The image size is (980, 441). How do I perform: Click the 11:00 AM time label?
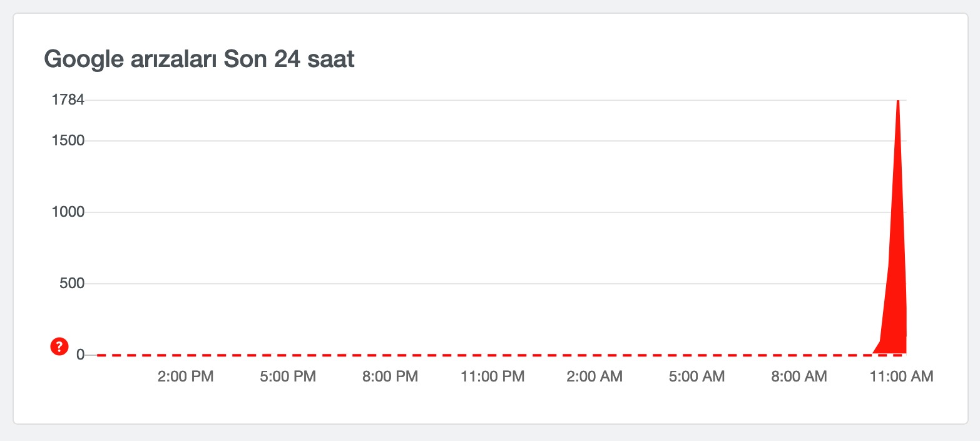[x=901, y=376]
